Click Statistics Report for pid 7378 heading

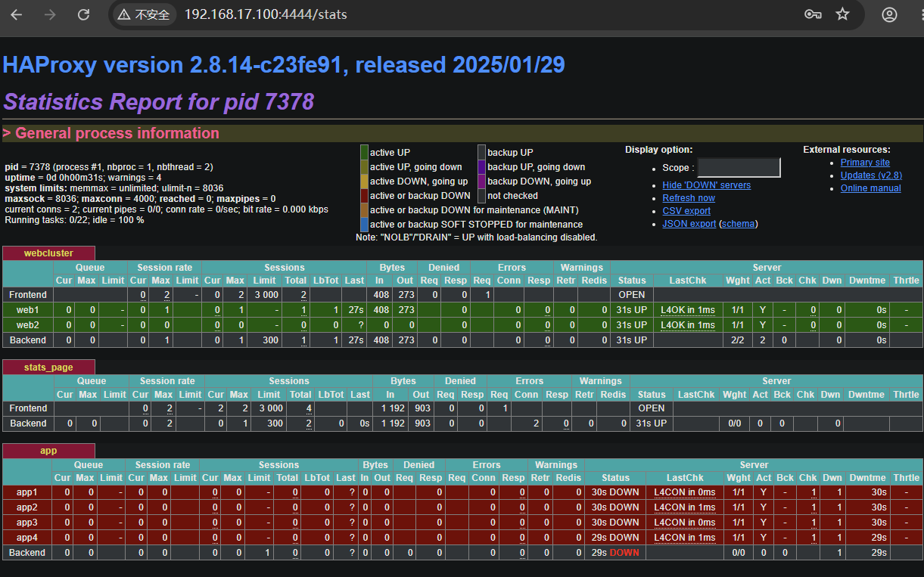pyautogui.click(x=158, y=101)
